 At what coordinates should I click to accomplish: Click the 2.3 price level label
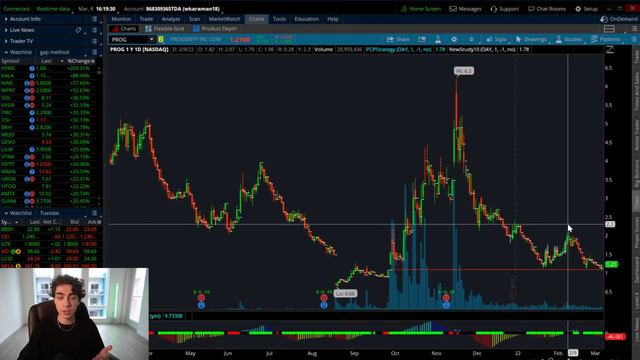610,224
